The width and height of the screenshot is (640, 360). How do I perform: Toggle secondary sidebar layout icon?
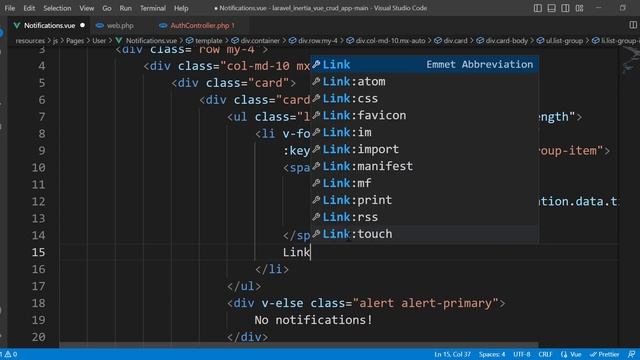565,8
